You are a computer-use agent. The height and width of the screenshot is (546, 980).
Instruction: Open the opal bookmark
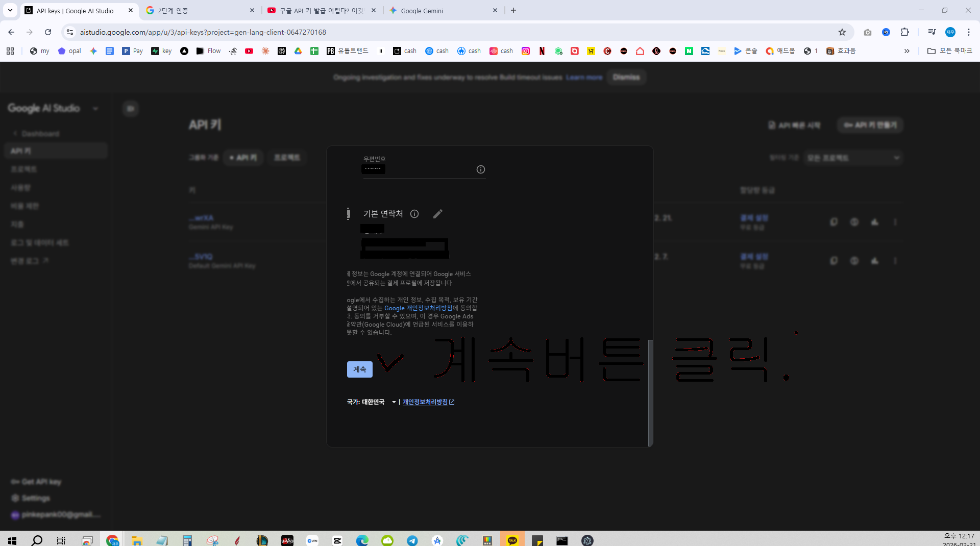click(x=69, y=51)
